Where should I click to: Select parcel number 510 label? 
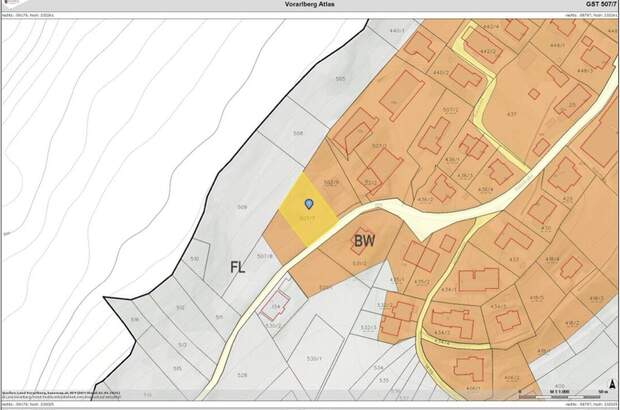194,259
